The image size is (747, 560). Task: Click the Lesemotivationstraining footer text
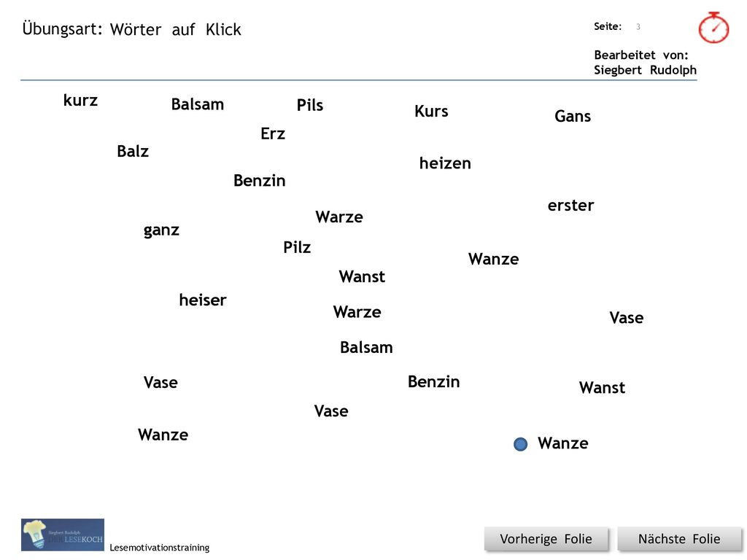[160, 548]
